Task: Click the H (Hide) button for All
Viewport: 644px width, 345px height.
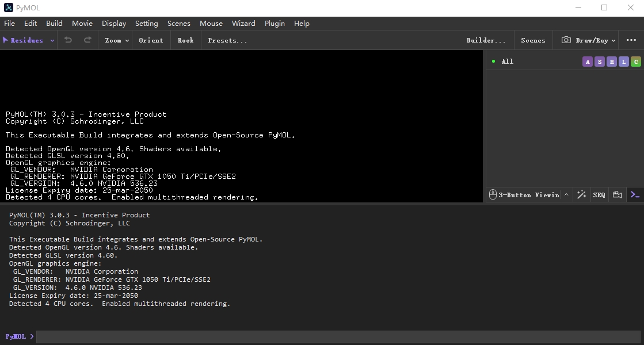Action: (x=612, y=62)
